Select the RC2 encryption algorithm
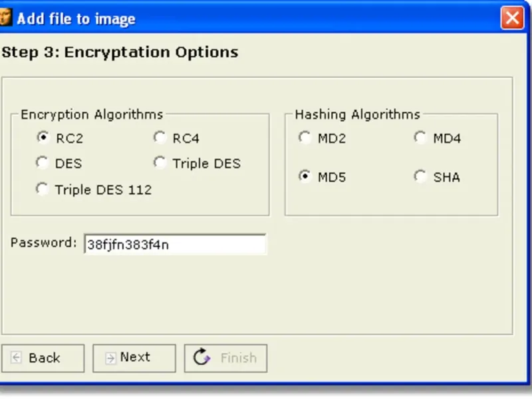 tap(43, 138)
